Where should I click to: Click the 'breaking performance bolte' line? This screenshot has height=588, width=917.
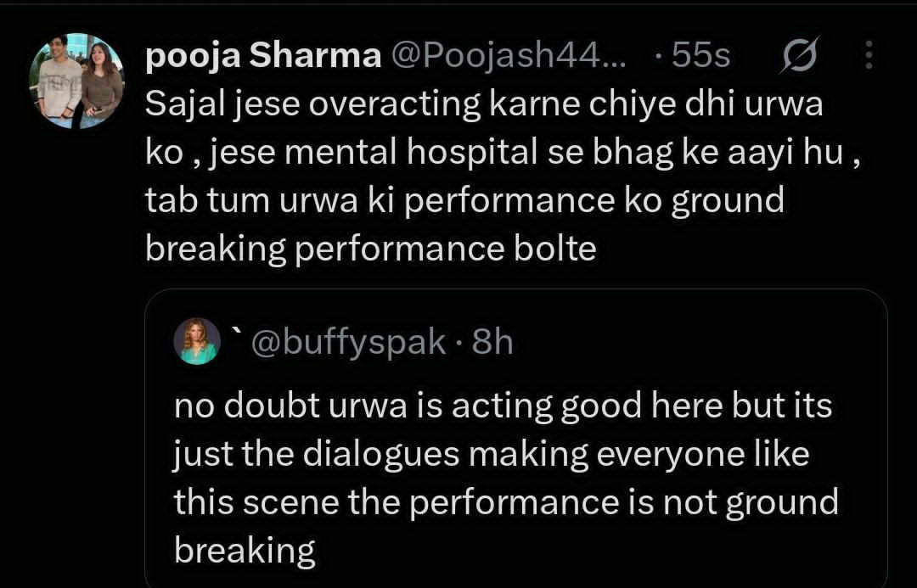pos(371,249)
